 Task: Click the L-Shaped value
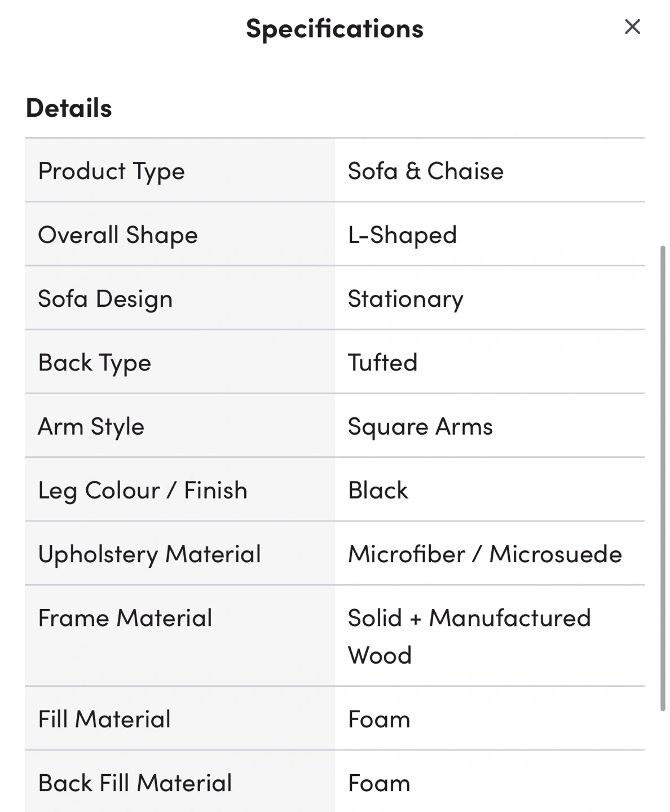[x=402, y=235]
